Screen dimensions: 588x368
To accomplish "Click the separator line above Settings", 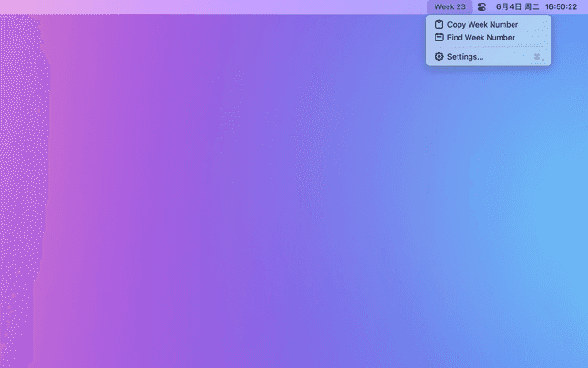I will 488,47.
